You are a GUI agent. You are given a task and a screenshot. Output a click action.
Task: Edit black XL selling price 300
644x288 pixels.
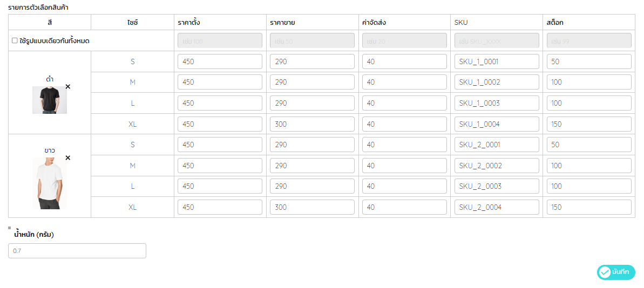(312, 124)
